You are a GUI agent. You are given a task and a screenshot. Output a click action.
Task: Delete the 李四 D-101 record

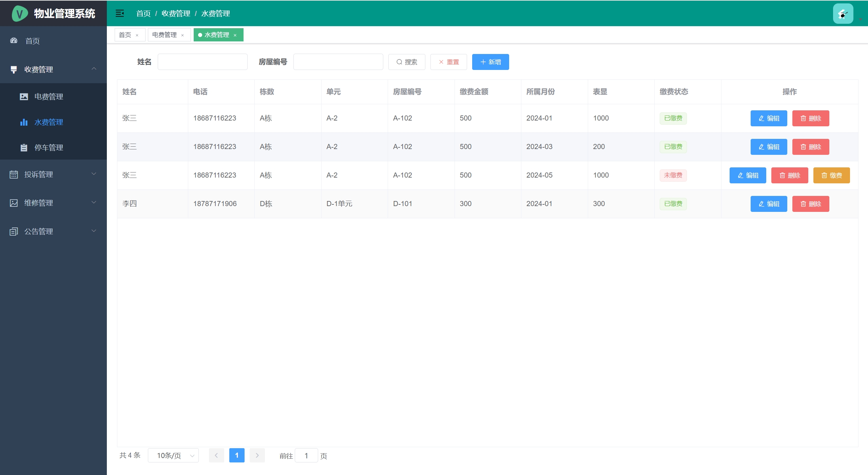point(810,204)
